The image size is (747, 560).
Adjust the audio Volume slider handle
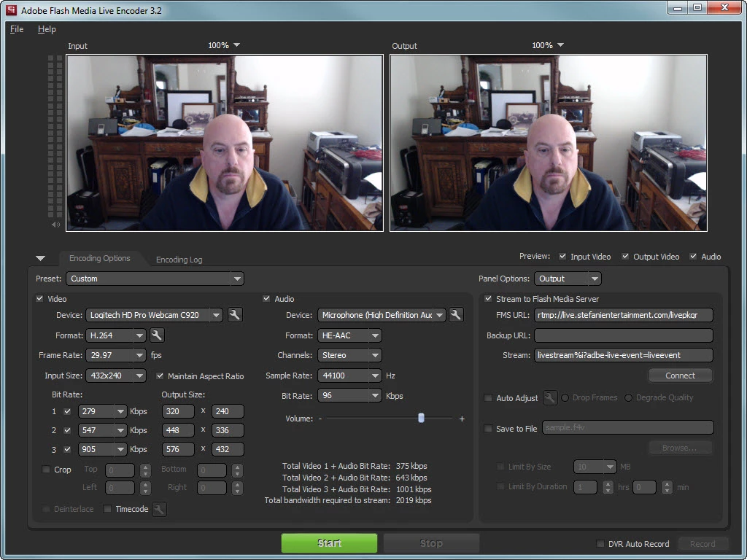[421, 418]
